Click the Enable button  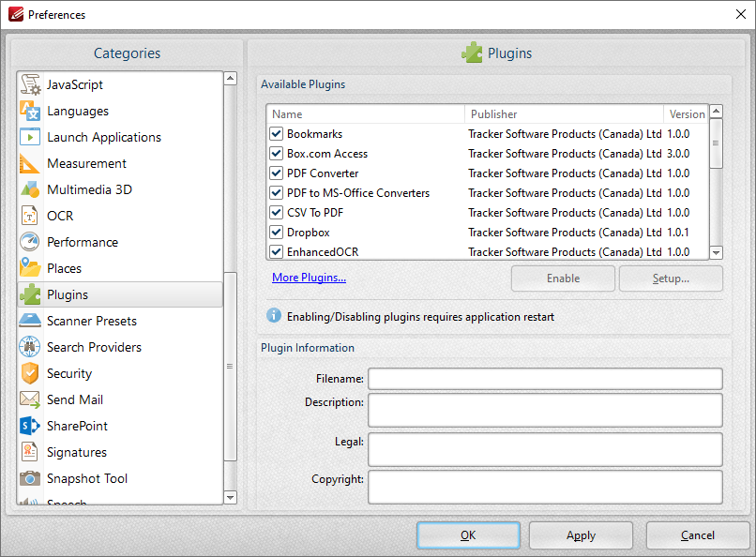563,278
